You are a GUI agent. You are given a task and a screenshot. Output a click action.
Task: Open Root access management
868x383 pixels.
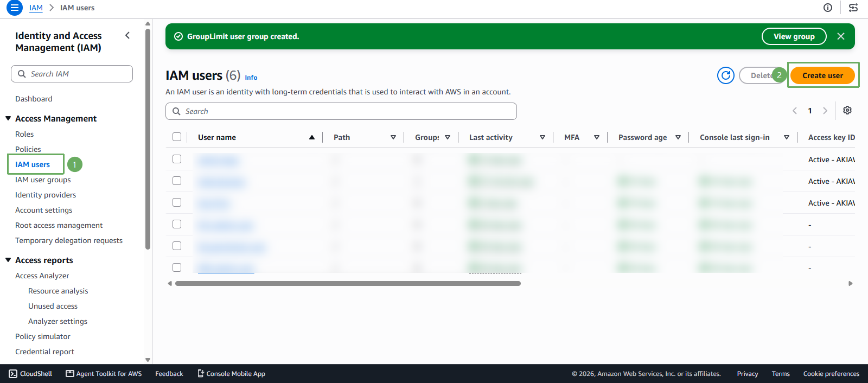point(59,225)
